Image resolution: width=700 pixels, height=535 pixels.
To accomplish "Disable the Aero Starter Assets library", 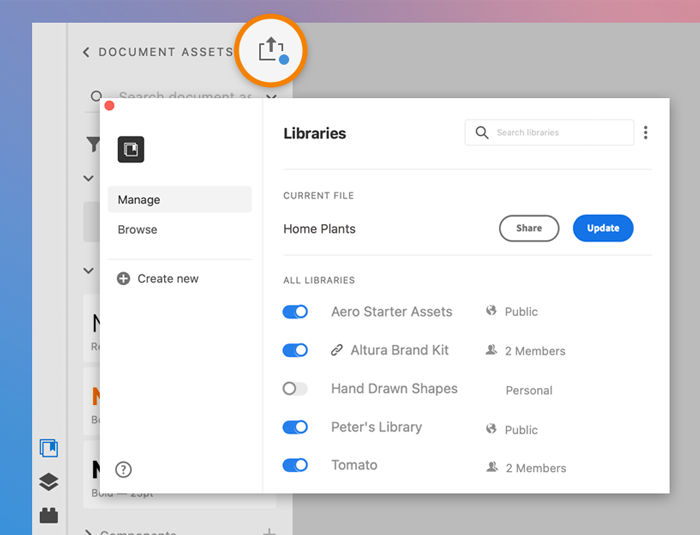I will (295, 312).
